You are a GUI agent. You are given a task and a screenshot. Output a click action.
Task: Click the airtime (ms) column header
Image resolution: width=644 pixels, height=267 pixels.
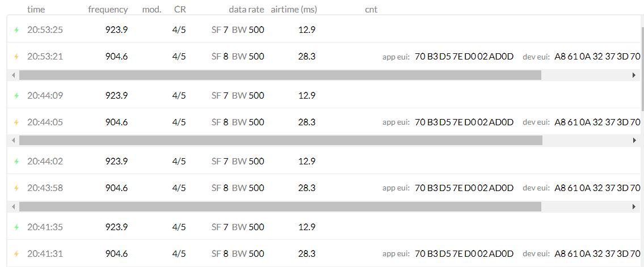point(294,10)
